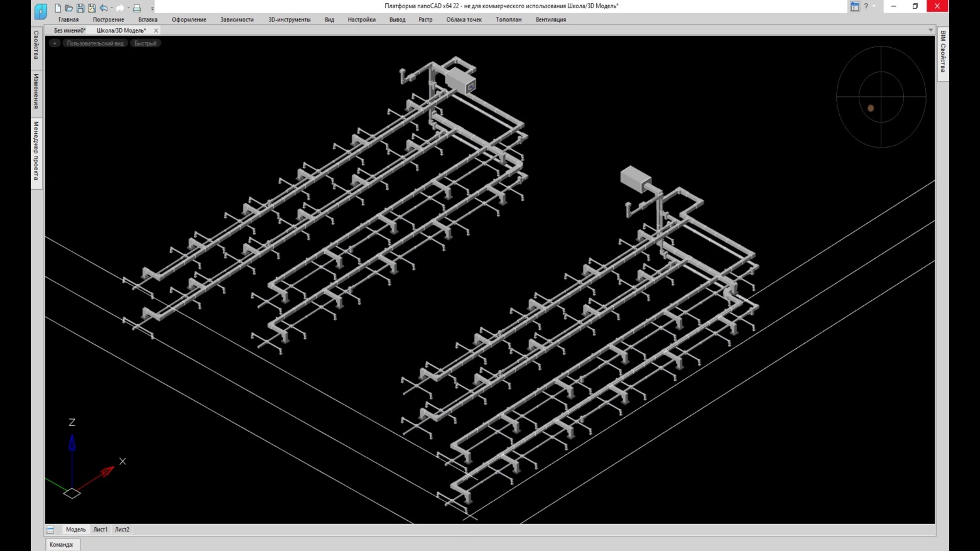Open the document tabs list dropdown arrow
This screenshot has height=551, width=980.
click(x=930, y=30)
